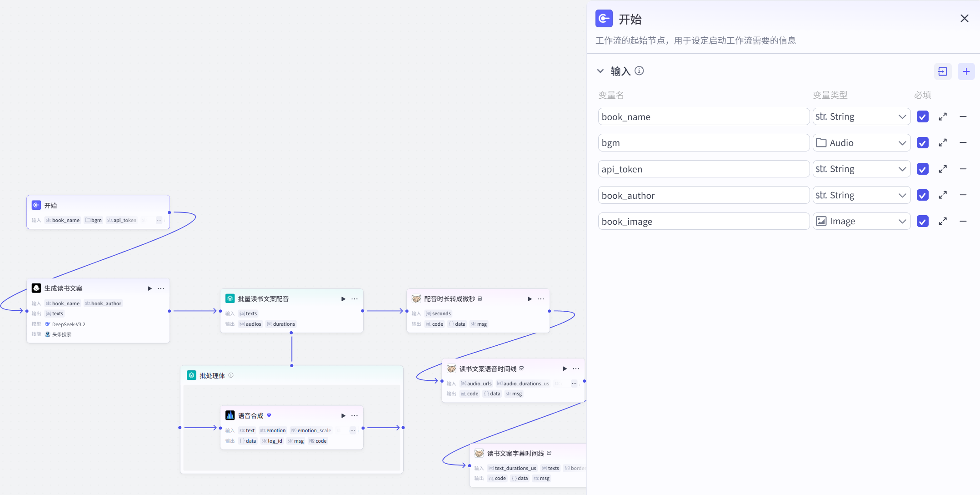
Task: Select the 开始 node on the canvas
Action: click(x=98, y=212)
